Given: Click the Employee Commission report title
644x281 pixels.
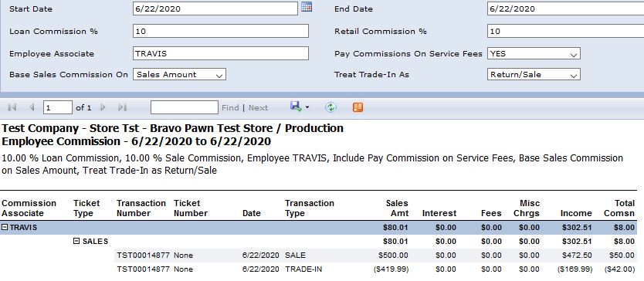Looking at the screenshot, I should pyautogui.click(x=137, y=142).
